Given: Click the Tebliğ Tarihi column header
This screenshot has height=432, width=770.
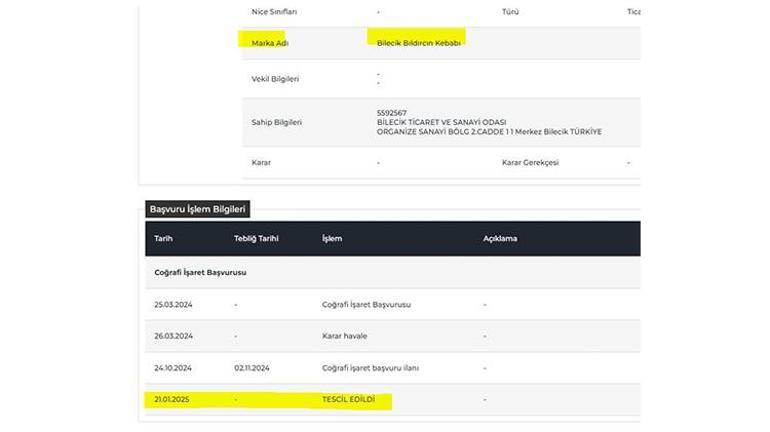Looking at the screenshot, I should 256,239.
